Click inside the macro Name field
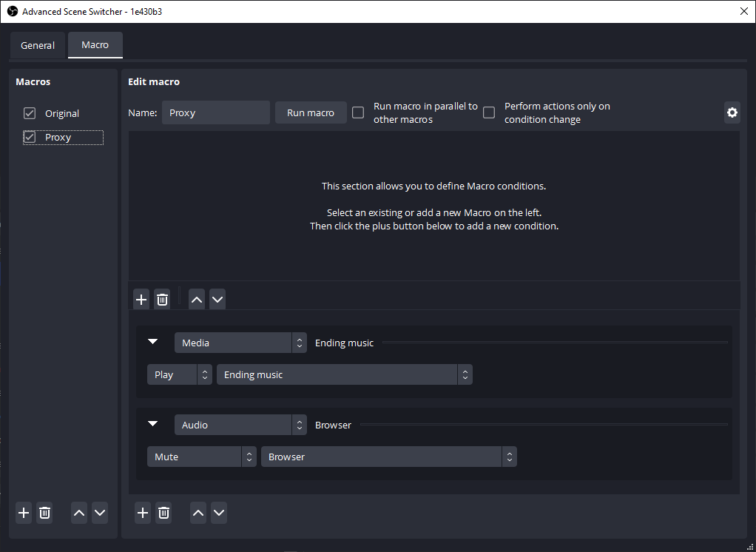 pyautogui.click(x=216, y=112)
